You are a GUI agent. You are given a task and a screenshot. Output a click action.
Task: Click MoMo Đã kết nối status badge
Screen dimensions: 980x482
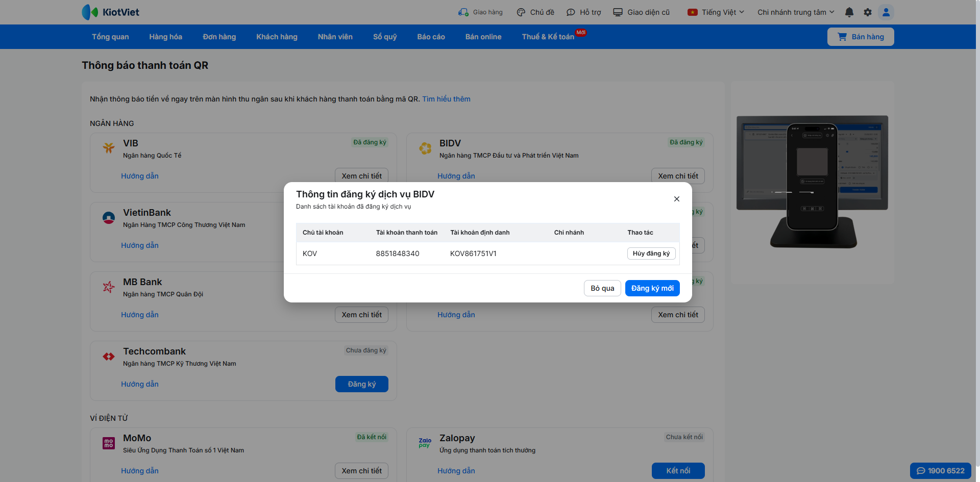click(372, 437)
